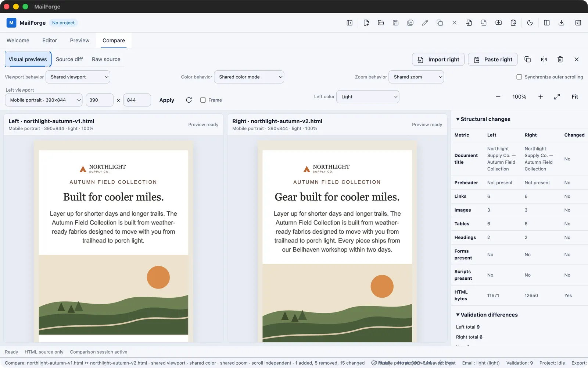Switch to the Preview tab
588x368 pixels.
click(80, 40)
